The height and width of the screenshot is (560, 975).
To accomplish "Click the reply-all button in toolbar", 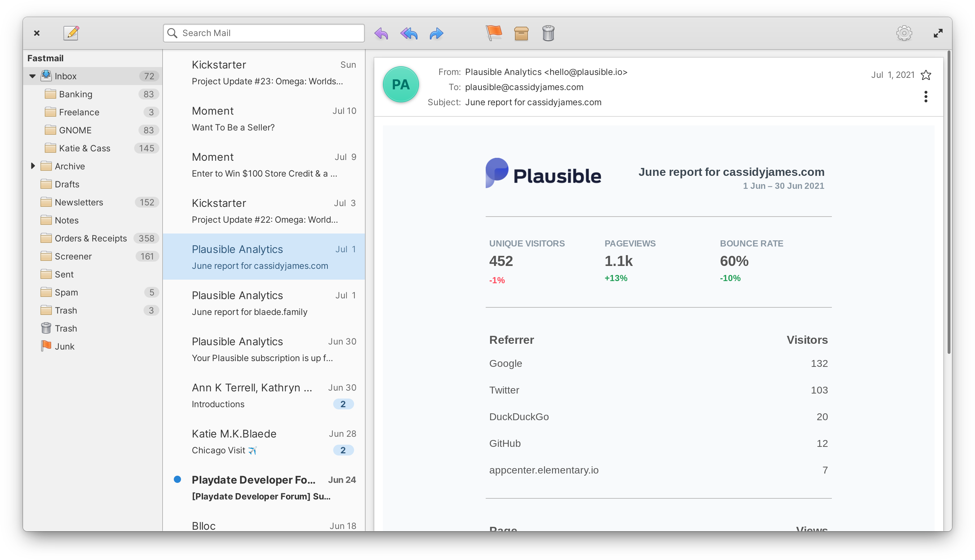I will click(x=409, y=33).
